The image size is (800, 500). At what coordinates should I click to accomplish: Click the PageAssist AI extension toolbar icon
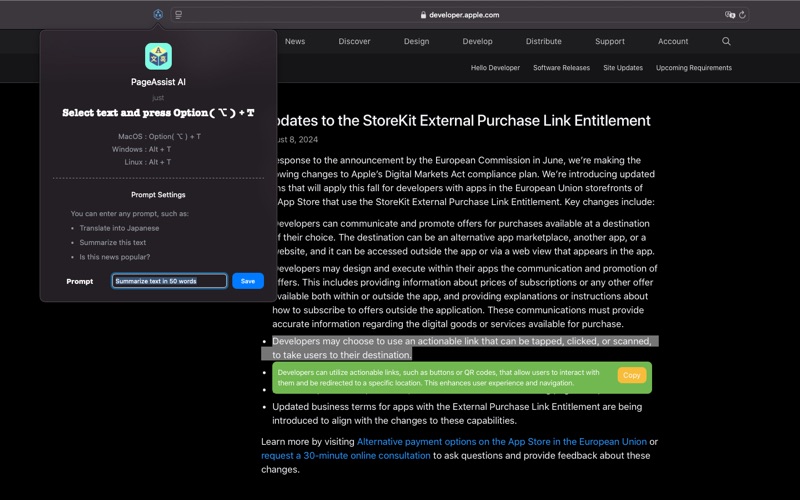(x=158, y=15)
